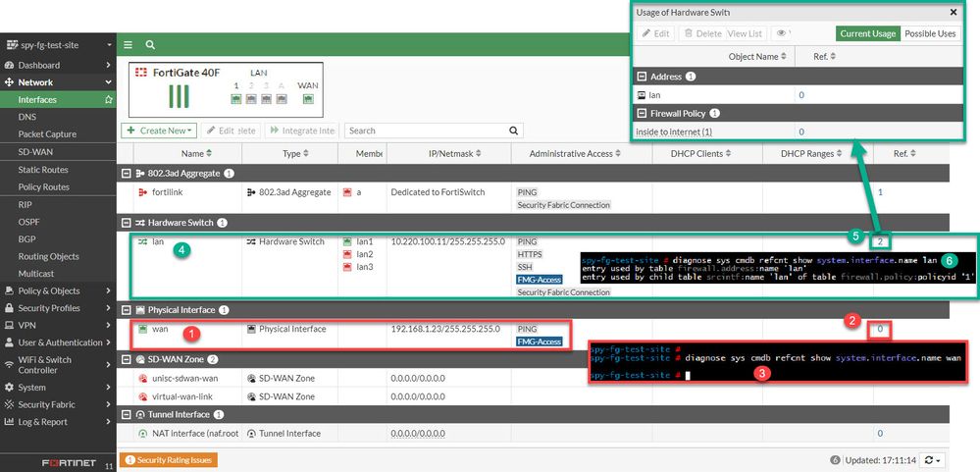Viewport: 980px width, 472px height.
Task: Open the search magnifier in green header
Action: [x=150, y=45]
